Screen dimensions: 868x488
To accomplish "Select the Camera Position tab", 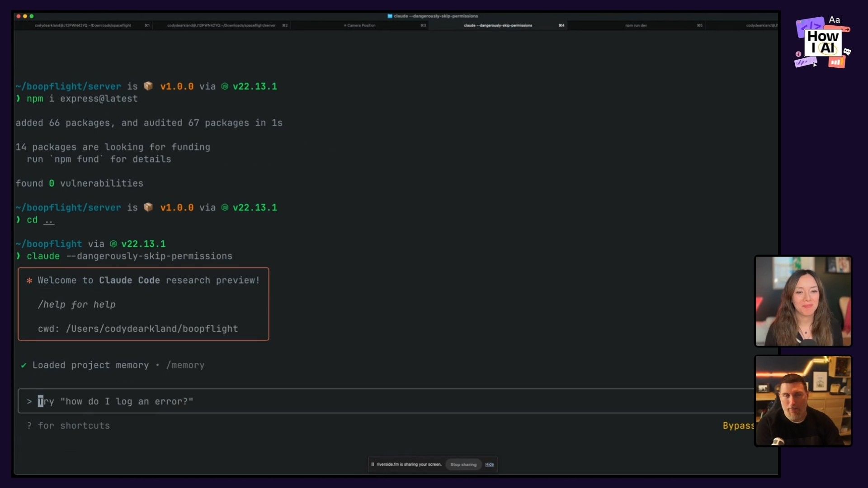I will [360, 25].
